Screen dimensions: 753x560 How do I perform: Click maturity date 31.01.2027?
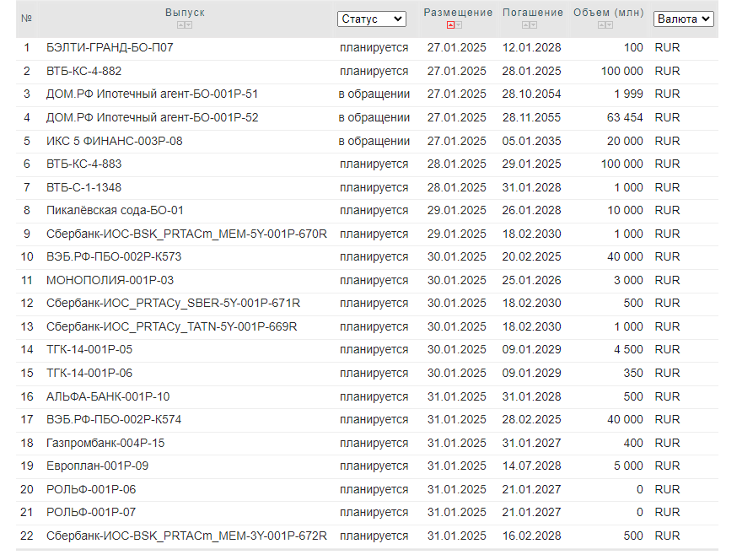coord(531,444)
